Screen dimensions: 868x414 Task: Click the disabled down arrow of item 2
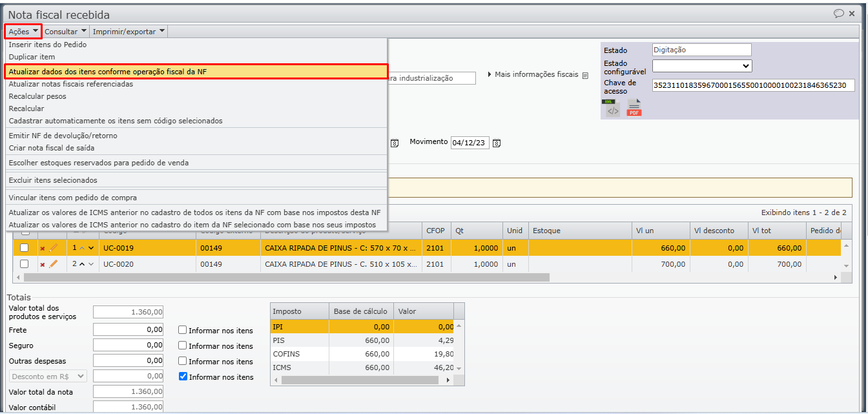[91, 264]
